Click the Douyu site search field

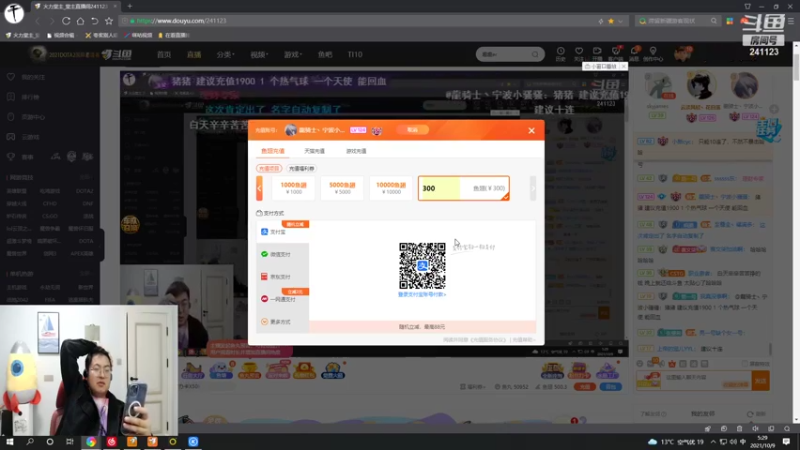click(x=505, y=54)
